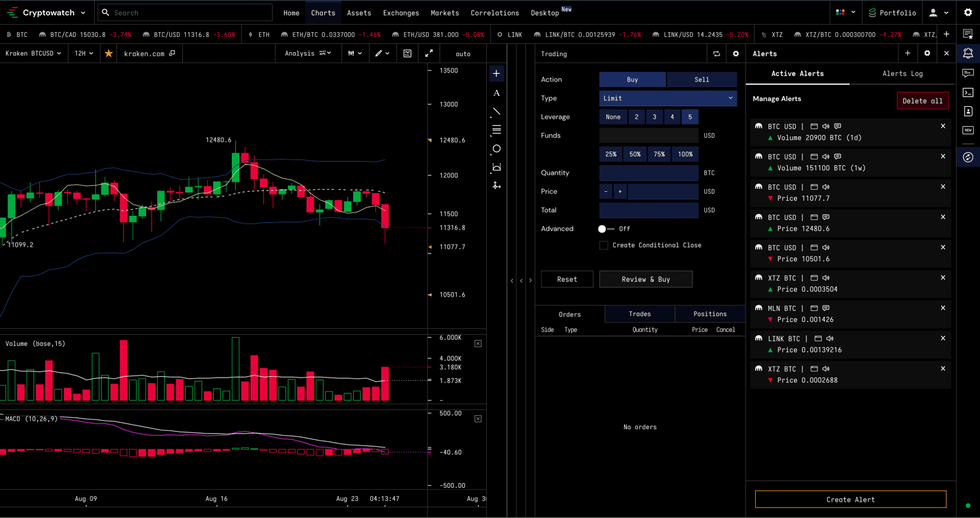Select the crosshair cursor drawing tool
This screenshot has height=518, width=980.
tap(497, 73)
